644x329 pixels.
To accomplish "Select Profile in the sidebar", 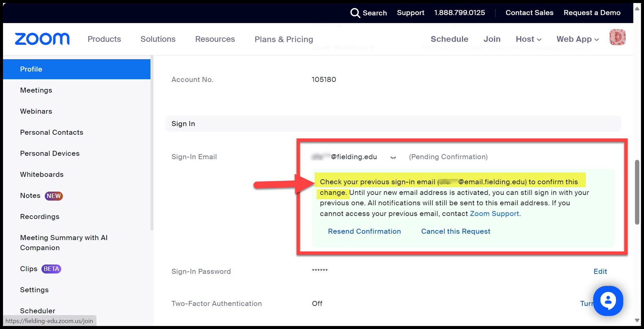I will tap(77, 69).
